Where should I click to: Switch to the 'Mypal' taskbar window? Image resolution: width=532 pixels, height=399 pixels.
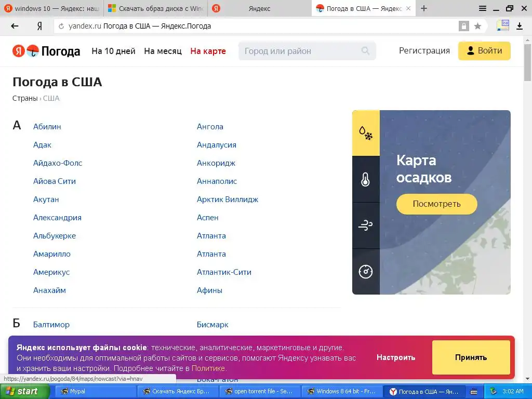96,392
